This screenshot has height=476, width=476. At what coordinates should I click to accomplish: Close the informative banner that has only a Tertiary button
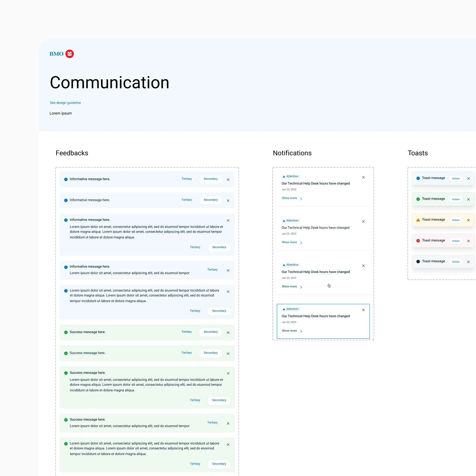click(228, 271)
